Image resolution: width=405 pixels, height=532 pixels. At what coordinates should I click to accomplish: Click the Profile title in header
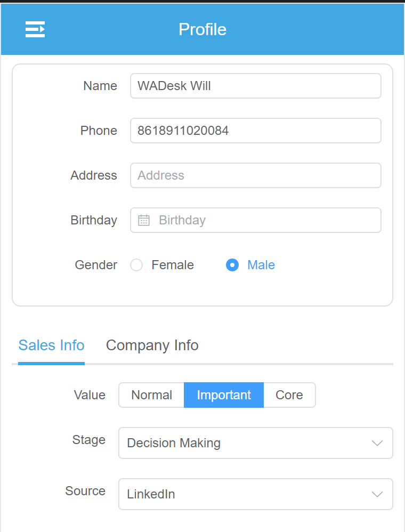(203, 29)
